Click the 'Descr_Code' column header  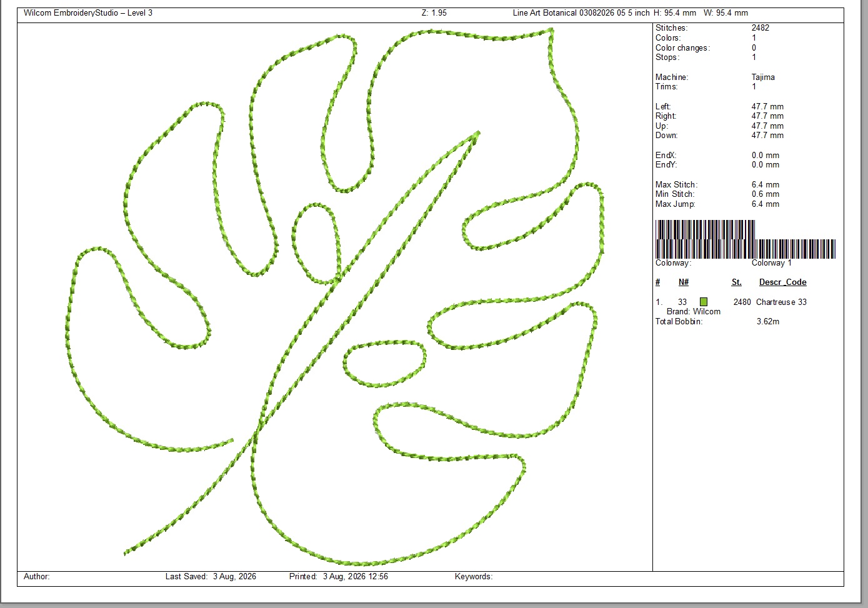pos(782,282)
